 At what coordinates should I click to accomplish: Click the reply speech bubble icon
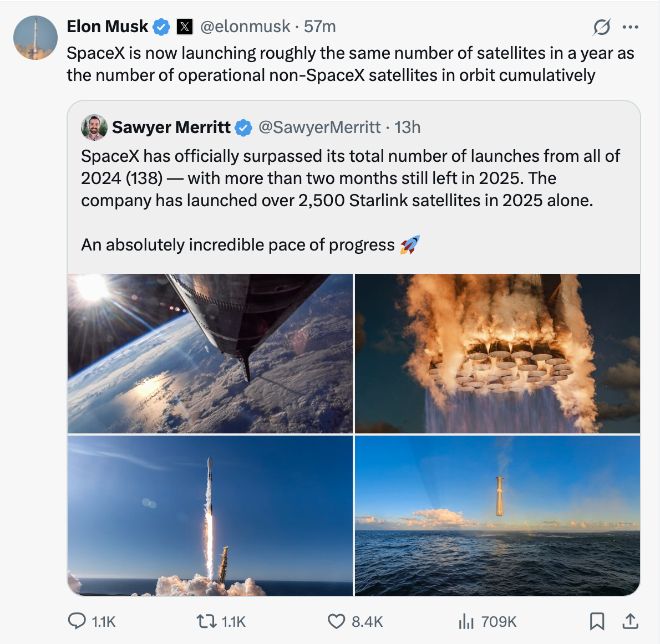coord(76,622)
